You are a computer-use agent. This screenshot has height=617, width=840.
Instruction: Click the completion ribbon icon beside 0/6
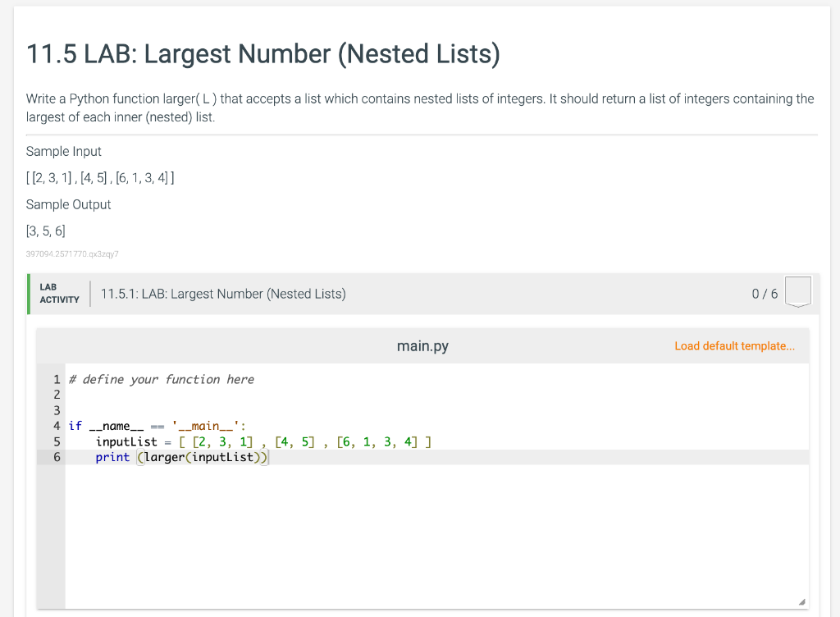click(797, 292)
